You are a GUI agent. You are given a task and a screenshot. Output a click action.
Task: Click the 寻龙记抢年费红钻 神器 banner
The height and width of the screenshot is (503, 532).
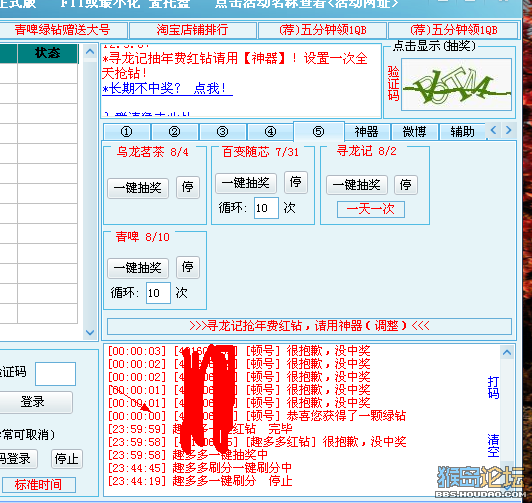[309, 326]
